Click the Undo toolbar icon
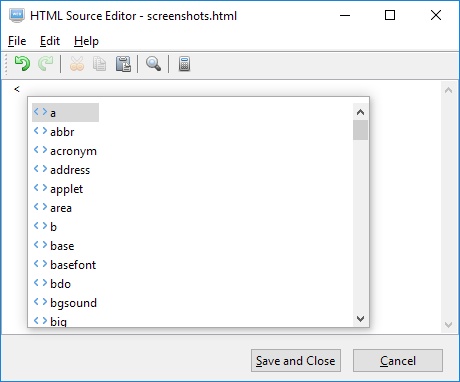460x382 pixels. tap(22, 64)
